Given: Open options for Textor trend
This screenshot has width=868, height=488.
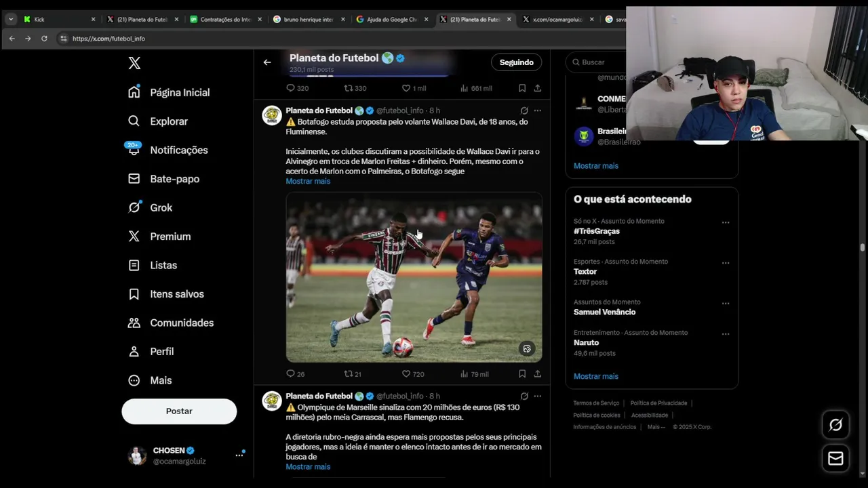Looking at the screenshot, I should point(726,263).
